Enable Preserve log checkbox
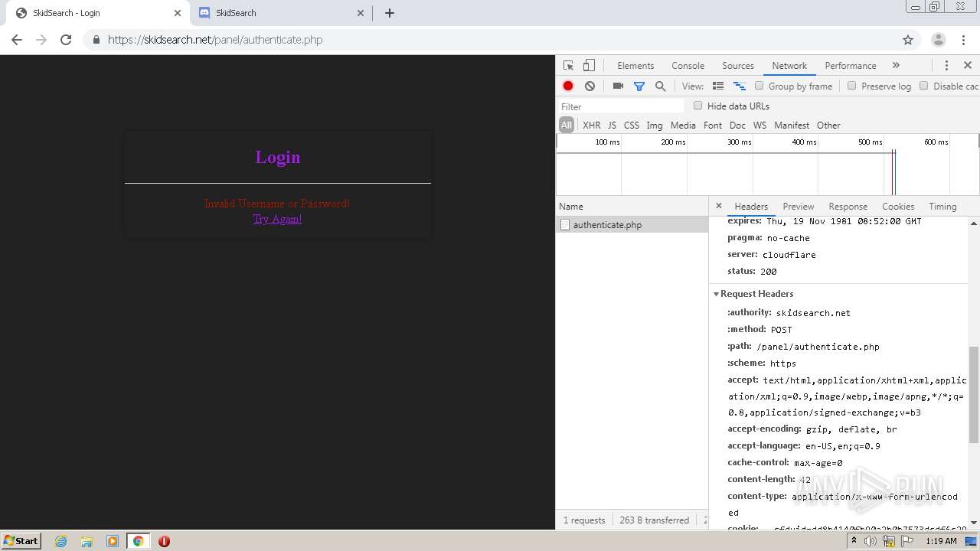The image size is (980, 551). tap(851, 86)
